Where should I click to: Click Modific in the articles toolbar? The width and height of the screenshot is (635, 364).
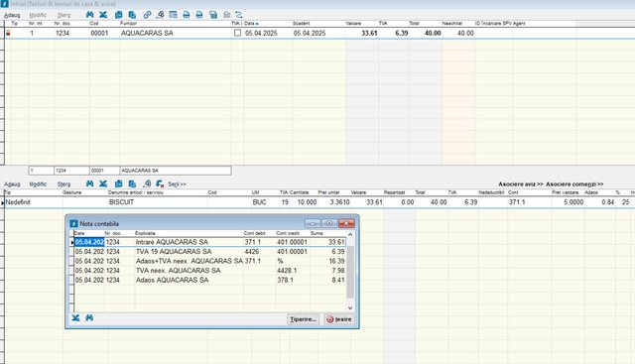(x=38, y=184)
